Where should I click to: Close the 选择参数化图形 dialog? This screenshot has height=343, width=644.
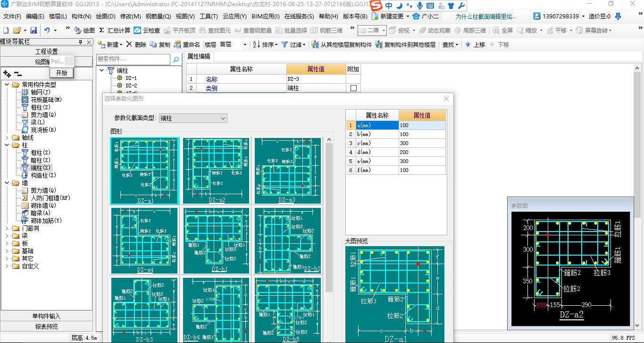coord(446,99)
